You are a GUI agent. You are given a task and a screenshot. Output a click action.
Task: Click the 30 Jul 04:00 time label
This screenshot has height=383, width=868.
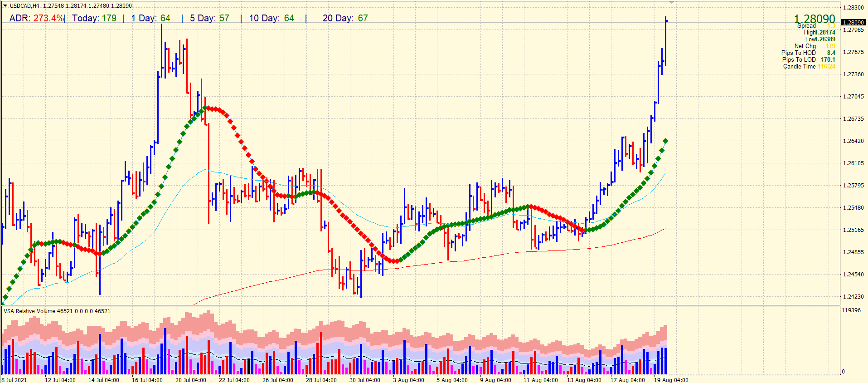pos(365,380)
